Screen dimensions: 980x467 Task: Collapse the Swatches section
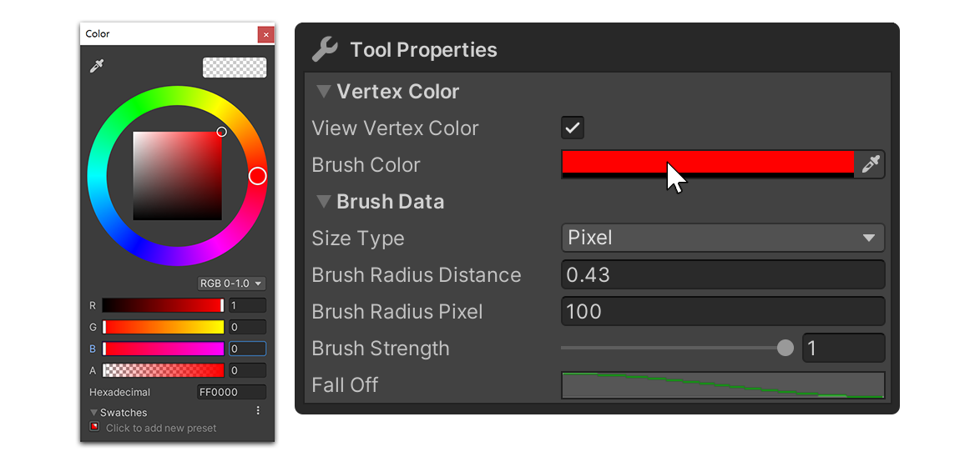93,413
